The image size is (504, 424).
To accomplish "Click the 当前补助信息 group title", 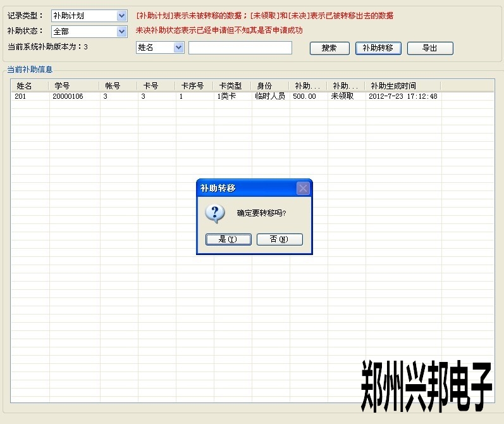I will coord(30,70).
